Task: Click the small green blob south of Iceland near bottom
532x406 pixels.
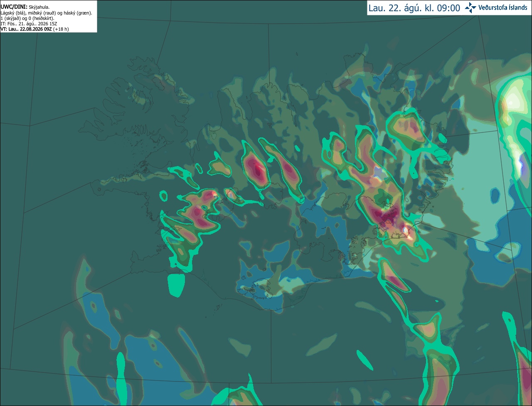Action: (x=365, y=360)
